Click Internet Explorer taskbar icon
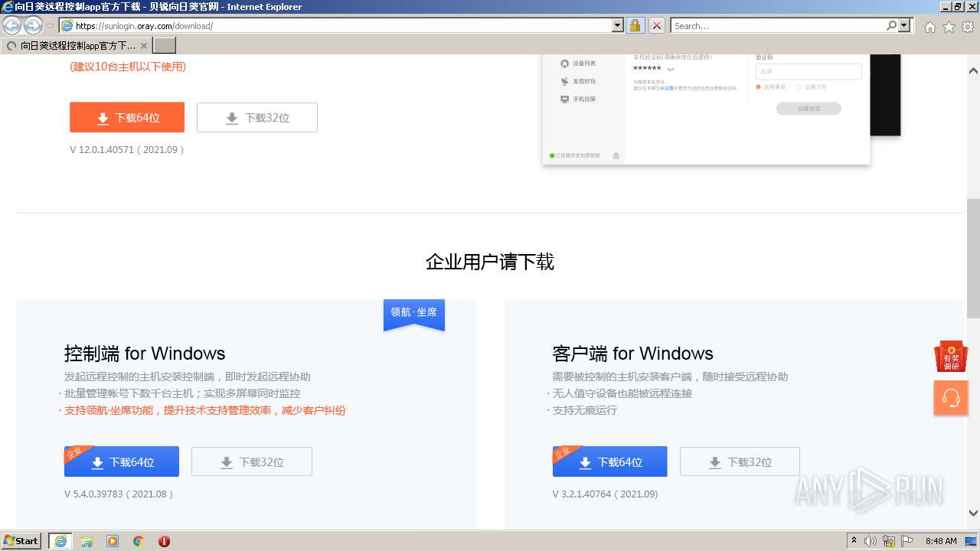 click(60, 541)
